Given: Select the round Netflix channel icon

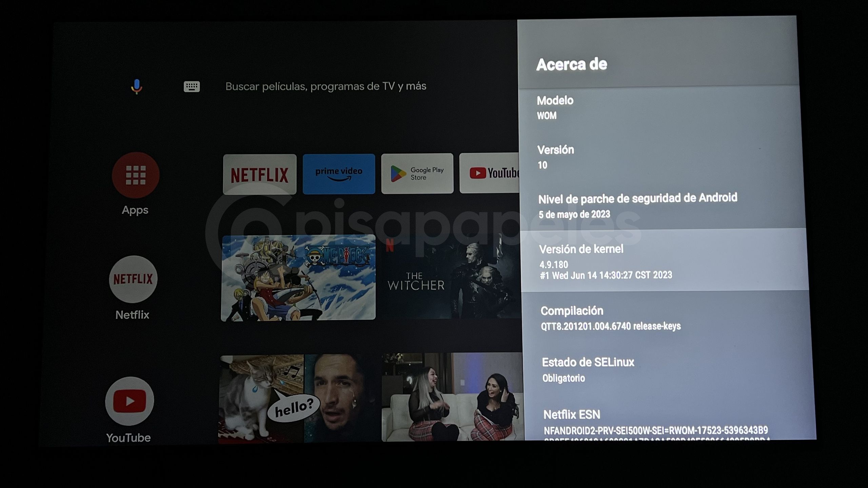Looking at the screenshot, I should 133,279.
